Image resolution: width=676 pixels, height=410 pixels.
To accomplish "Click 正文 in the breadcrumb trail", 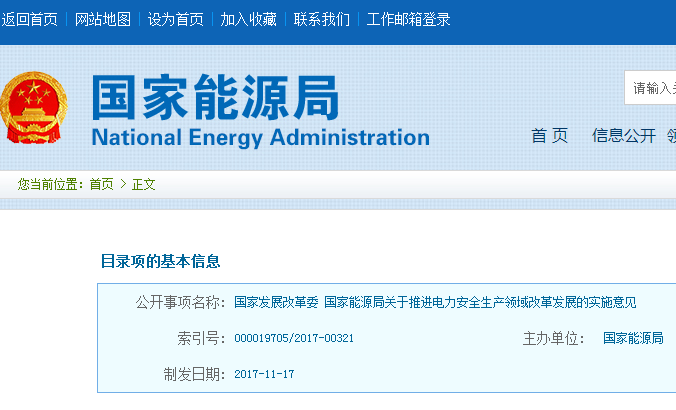I will [144, 184].
